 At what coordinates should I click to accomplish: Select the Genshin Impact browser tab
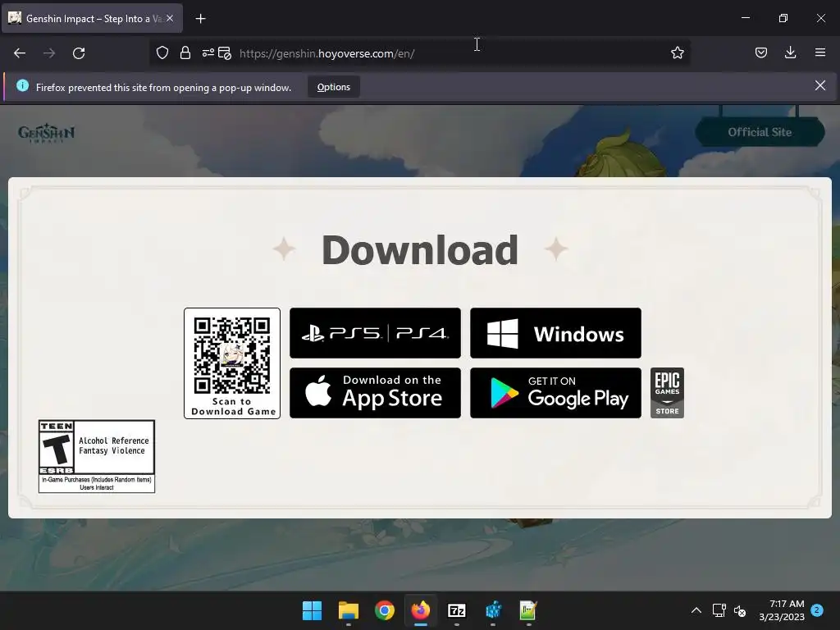(92, 18)
